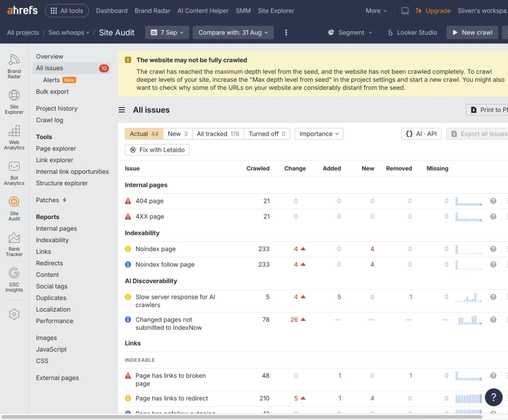Open the Ahrefs logo home link

23,10
